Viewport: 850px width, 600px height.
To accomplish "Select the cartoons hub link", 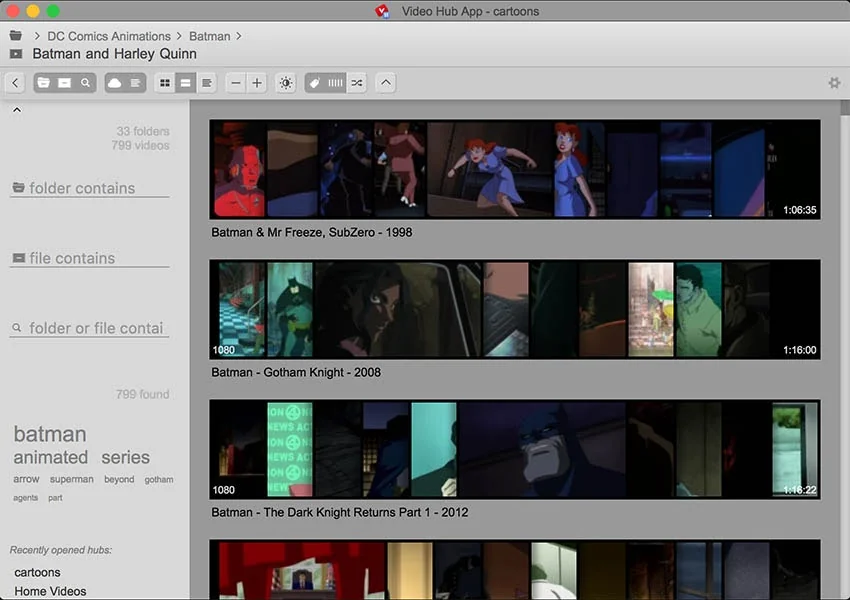I will tap(37, 572).
